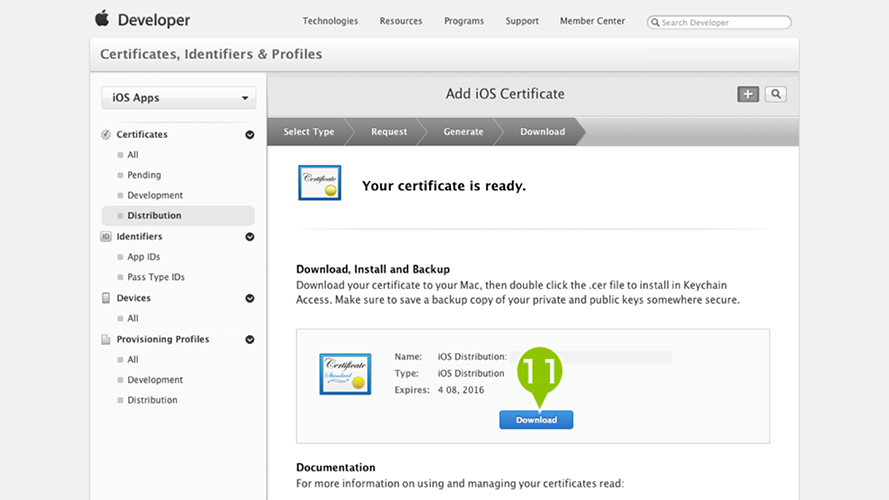Screen dimensions: 889x500
Task: Open the Technologies menu
Action: pos(330,21)
